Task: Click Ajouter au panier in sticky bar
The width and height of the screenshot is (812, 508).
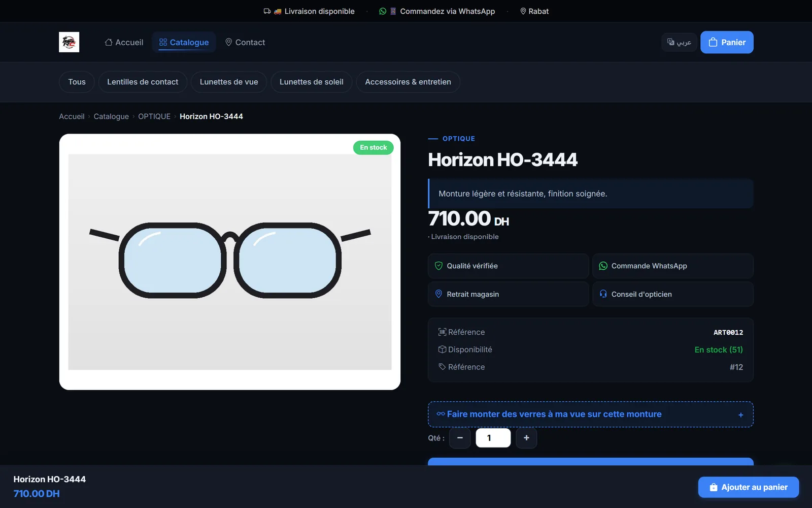Action: tap(749, 487)
